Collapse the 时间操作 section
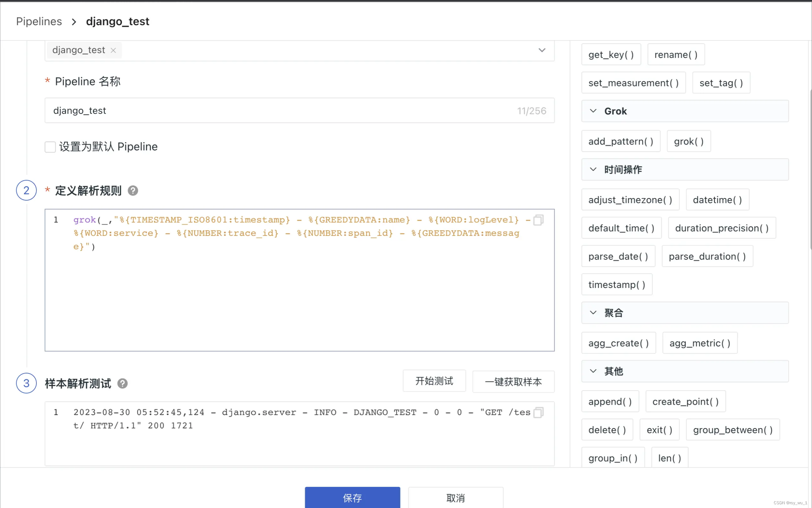 [593, 169]
